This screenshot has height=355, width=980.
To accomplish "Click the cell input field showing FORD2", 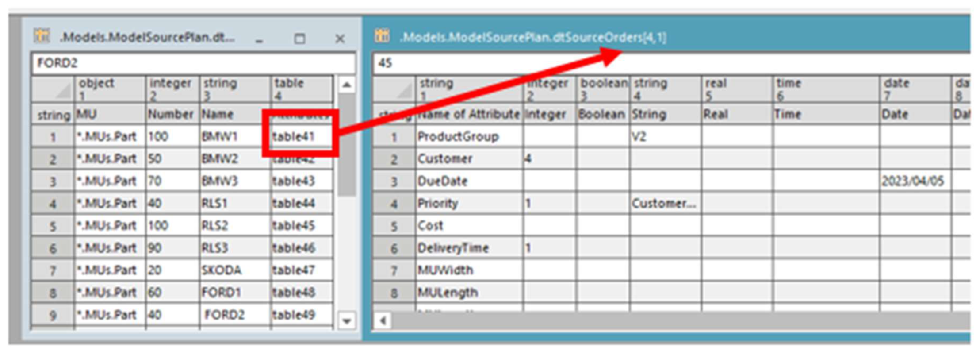I will (193, 63).
